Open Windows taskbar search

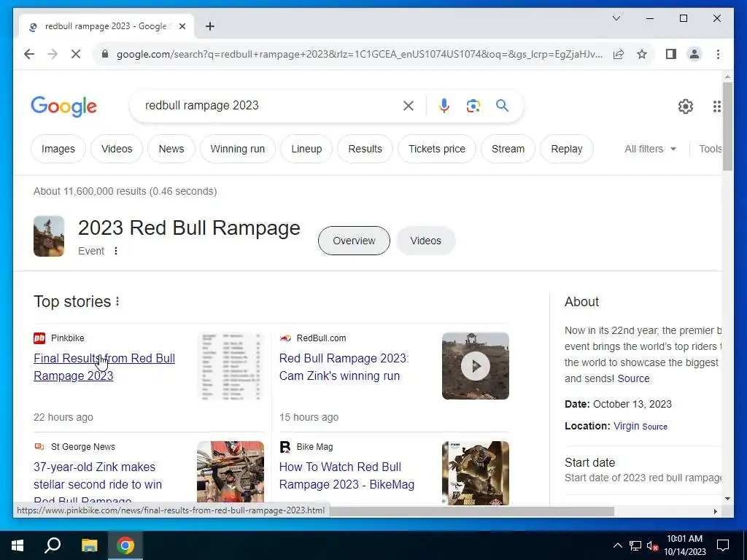point(53,545)
